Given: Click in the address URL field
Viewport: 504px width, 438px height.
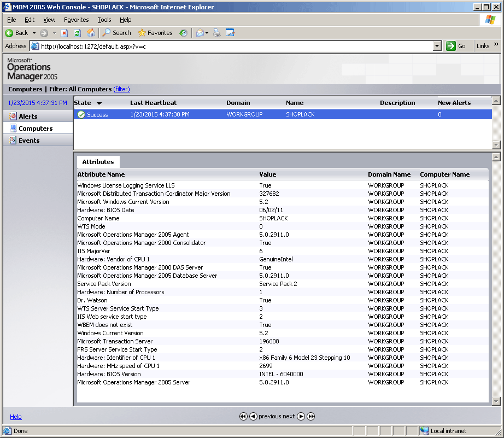Looking at the screenshot, I should point(236,46).
